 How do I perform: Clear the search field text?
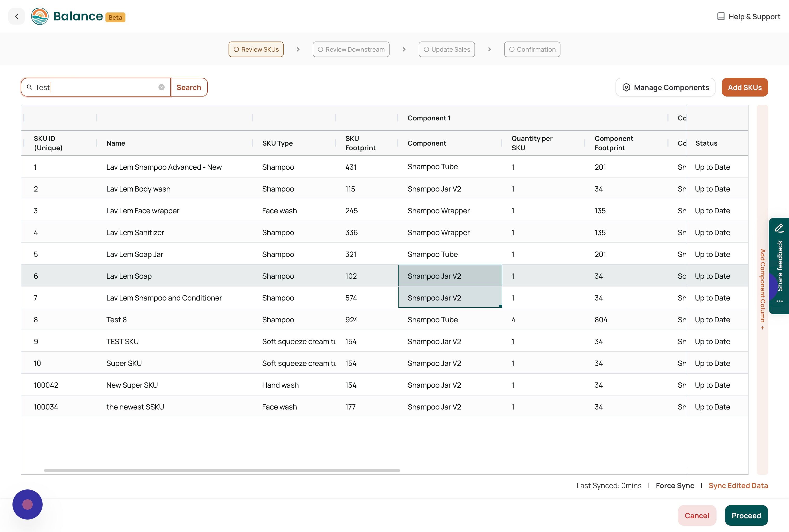[x=162, y=87]
